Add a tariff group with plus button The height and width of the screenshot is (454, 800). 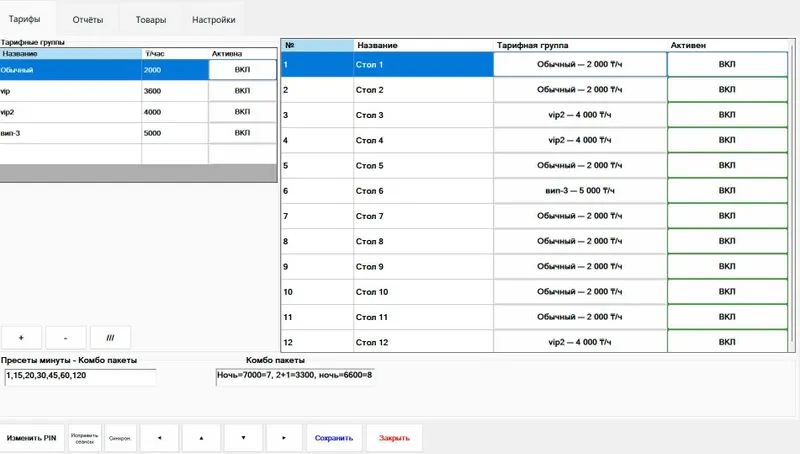click(21, 338)
